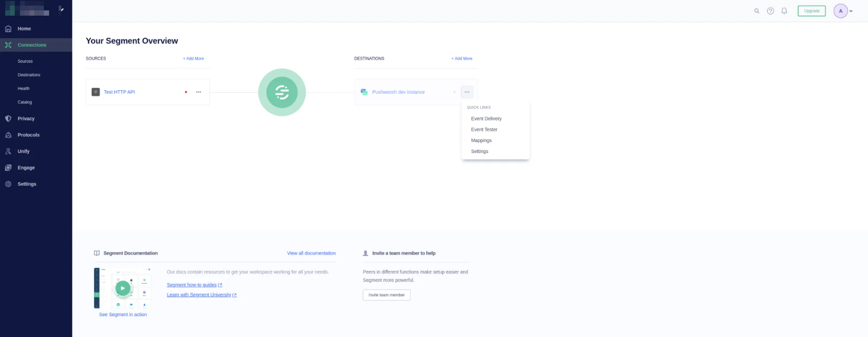Click the sidebar Settings gear icon
The height and width of the screenshot is (337, 868).
8,184
